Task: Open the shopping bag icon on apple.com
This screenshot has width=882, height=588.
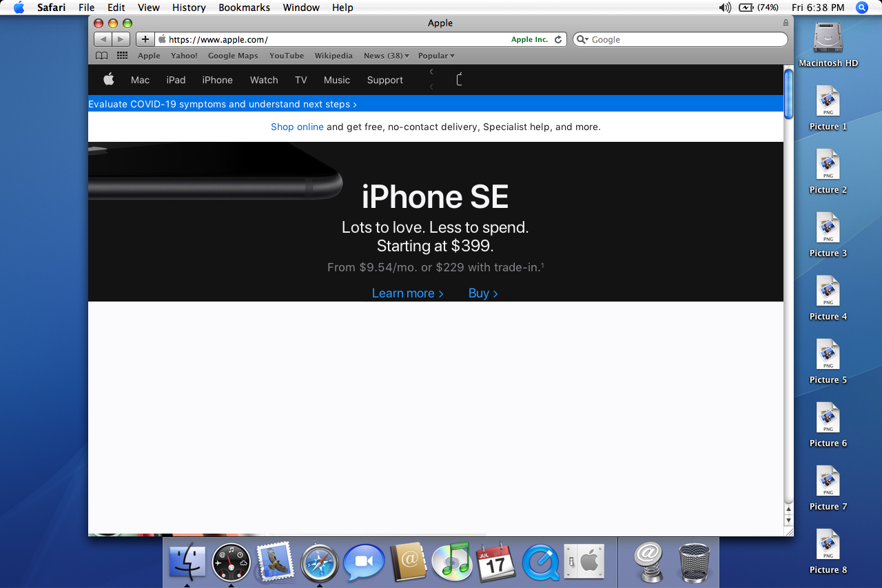Action: [460, 80]
